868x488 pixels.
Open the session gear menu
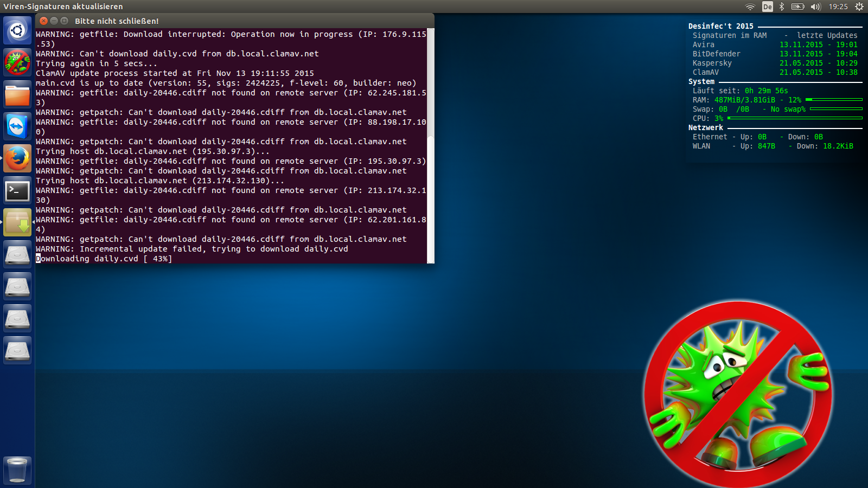tap(859, 7)
